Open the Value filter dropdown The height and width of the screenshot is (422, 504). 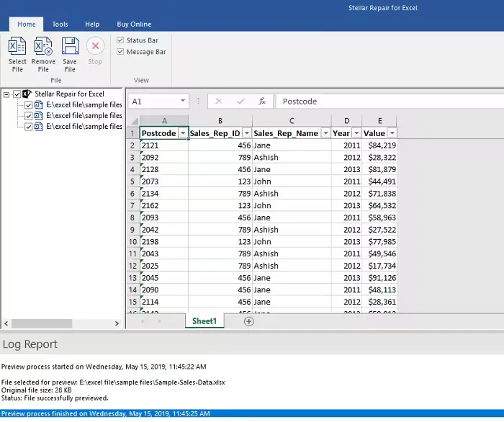tap(392, 133)
